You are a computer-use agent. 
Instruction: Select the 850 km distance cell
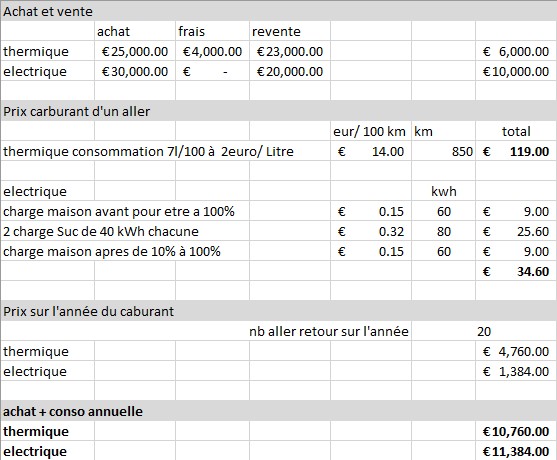(x=443, y=152)
